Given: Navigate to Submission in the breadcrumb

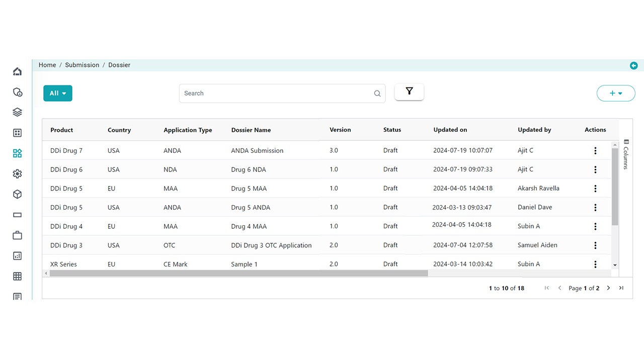Looking at the screenshot, I should (x=82, y=65).
